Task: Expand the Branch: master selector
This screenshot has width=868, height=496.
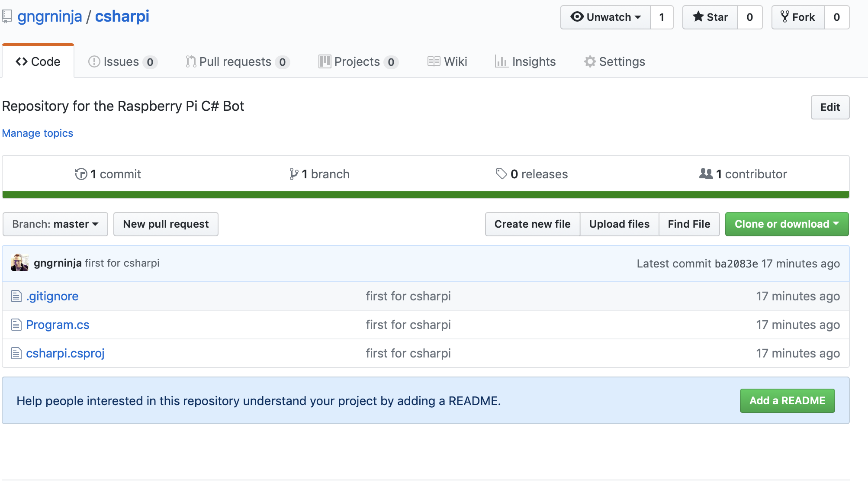Action: (55, 224)
